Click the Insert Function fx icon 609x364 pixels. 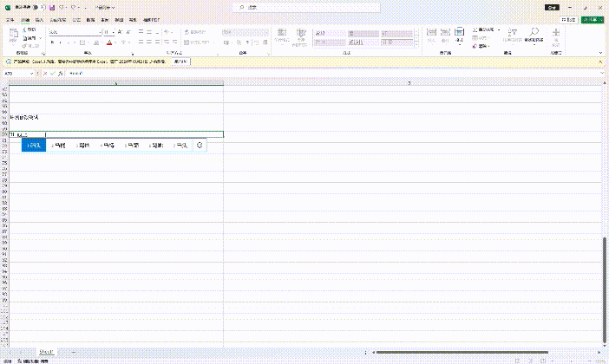click(60, 74)
